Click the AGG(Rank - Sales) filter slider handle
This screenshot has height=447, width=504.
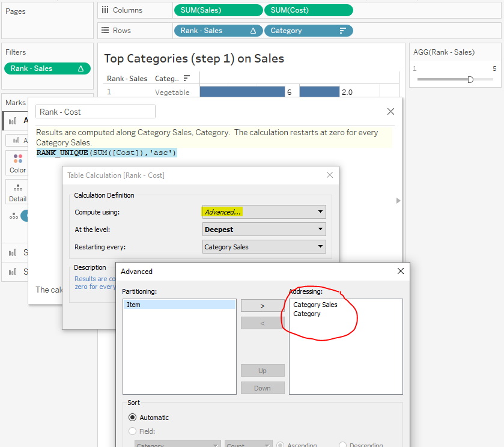(x=470, y=79)
